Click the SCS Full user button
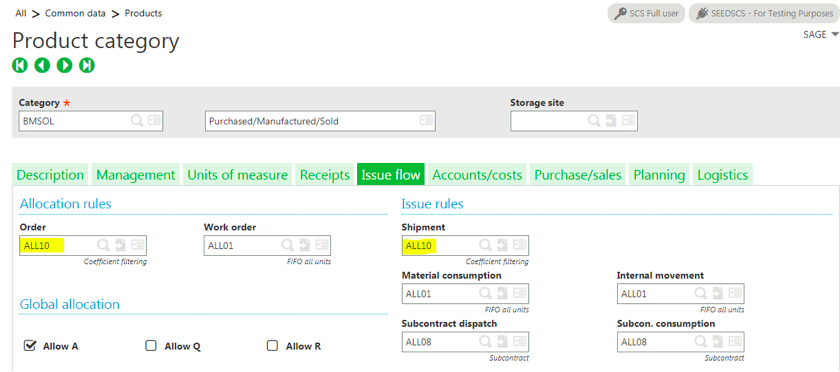This screenshot has width=840, height=372. (647, 13)
